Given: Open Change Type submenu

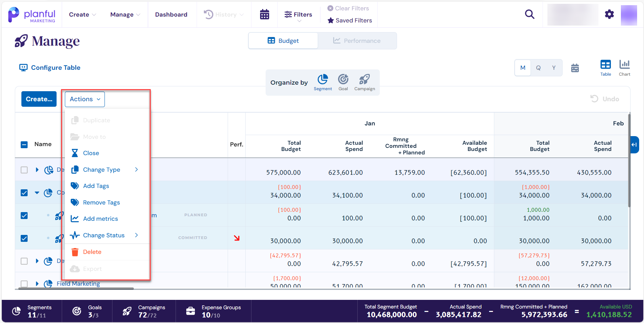Looking at the screenshot, I should point(107,170).
